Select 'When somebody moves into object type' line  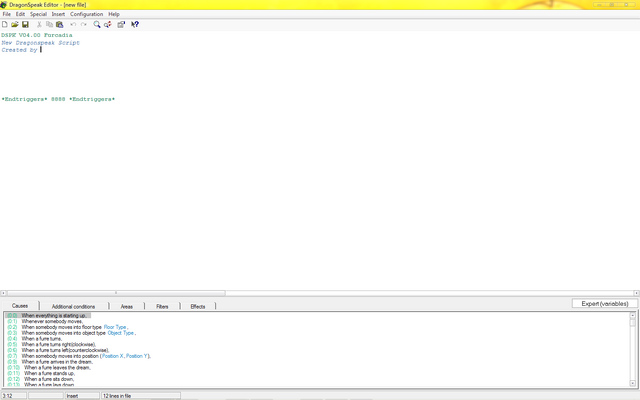[x=71, y=333]
